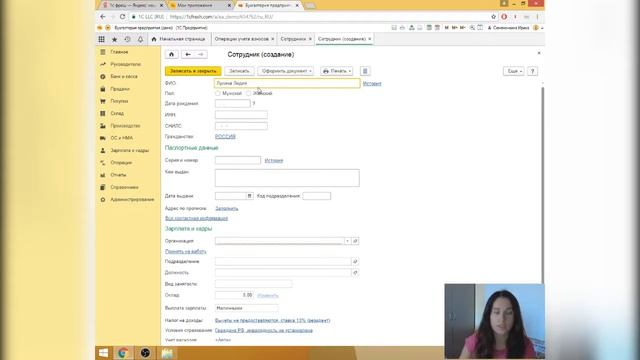
Task: Open Руководителю section in sidebar
Action: pyautogui.click(x=126, y=64)
